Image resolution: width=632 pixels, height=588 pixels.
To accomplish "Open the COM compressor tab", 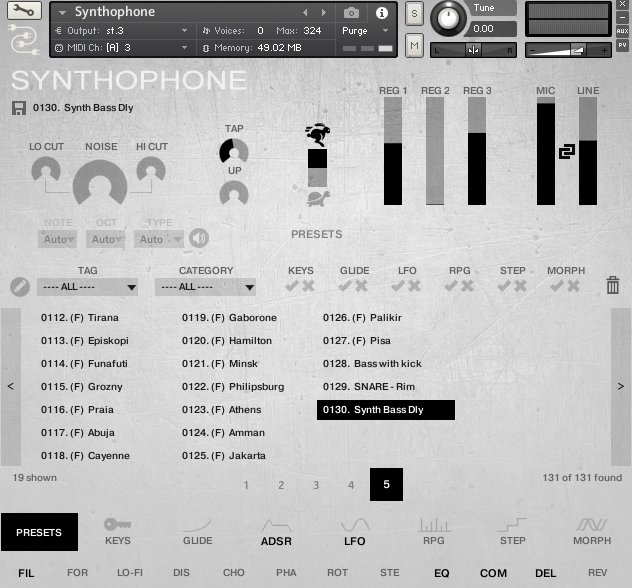I will click(493, 573).
